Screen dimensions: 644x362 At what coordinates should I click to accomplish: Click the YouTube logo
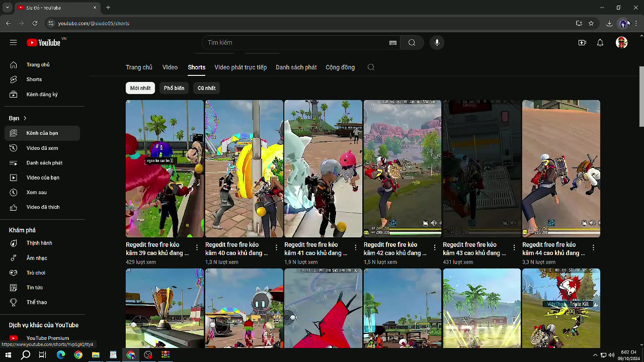pos(44,43)
